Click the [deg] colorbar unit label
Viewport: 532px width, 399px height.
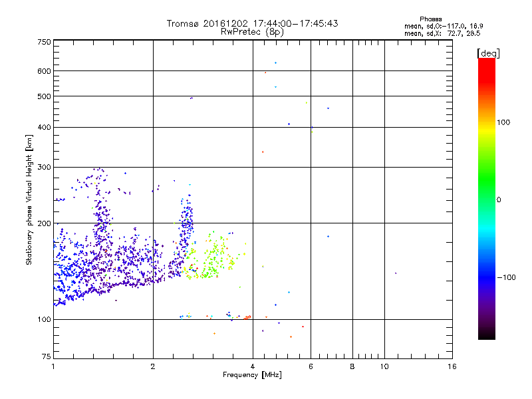pyautogui.click(x=488, y=53)
